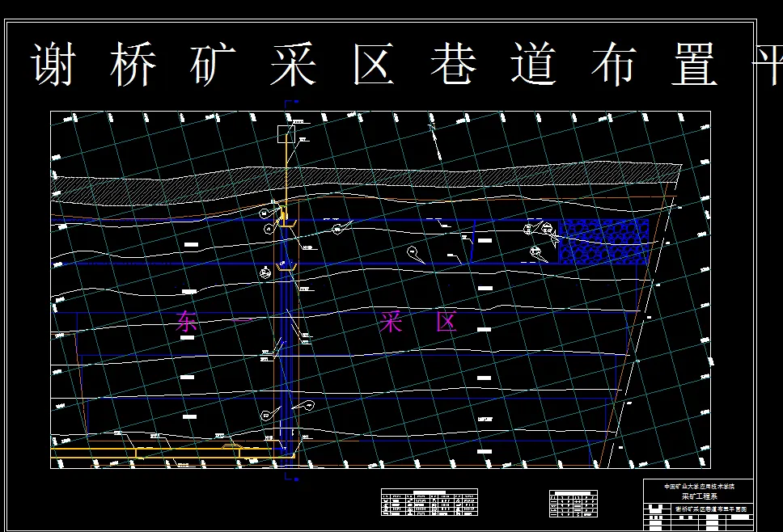Select the magenta text label 东
The width and height of the screenshot is (783, 532).
(x=186, y=321)
